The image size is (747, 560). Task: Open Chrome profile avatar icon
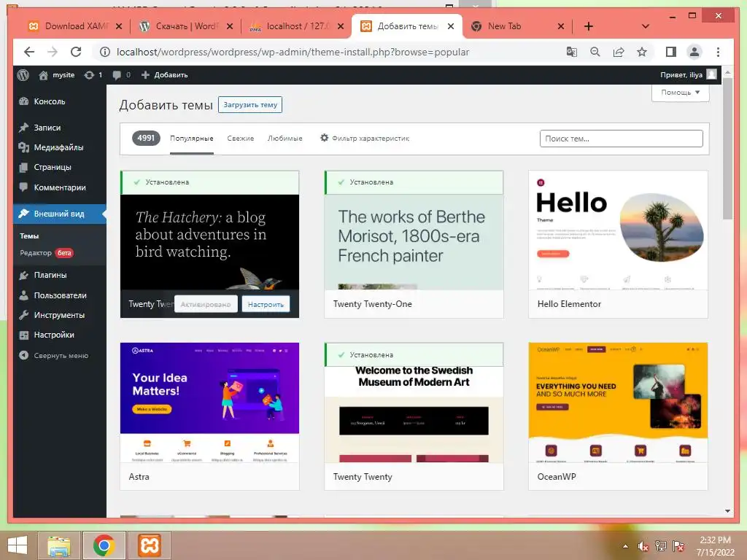694,52
